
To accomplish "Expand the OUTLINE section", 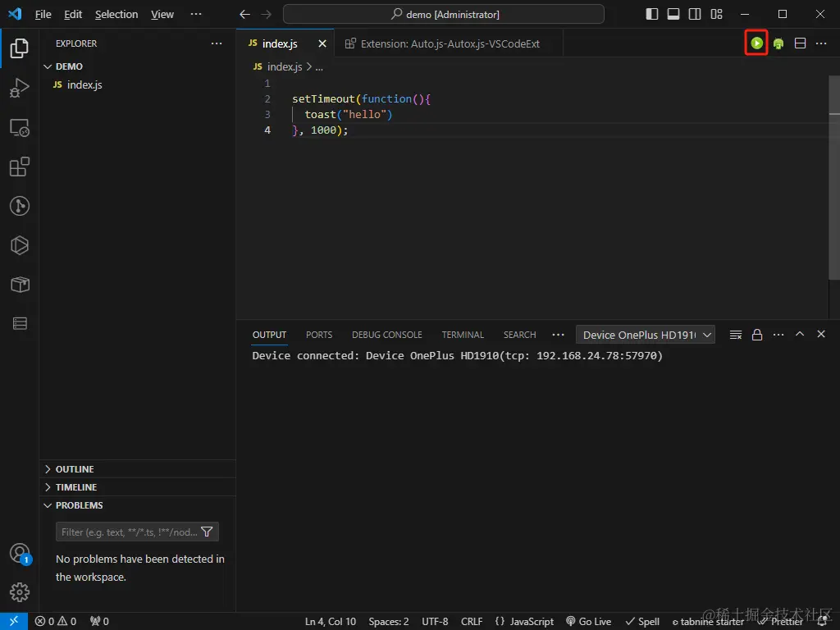I will point(75,469).
